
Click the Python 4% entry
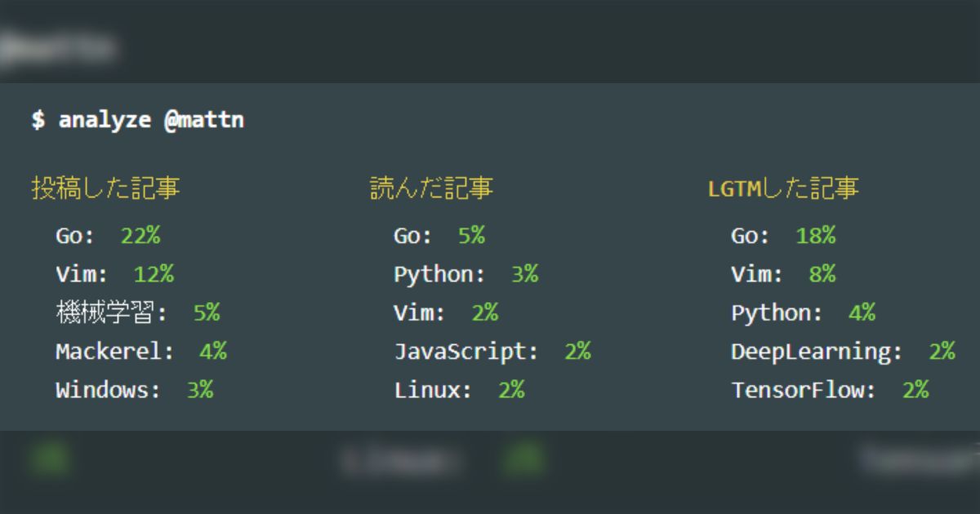(803, 312)
